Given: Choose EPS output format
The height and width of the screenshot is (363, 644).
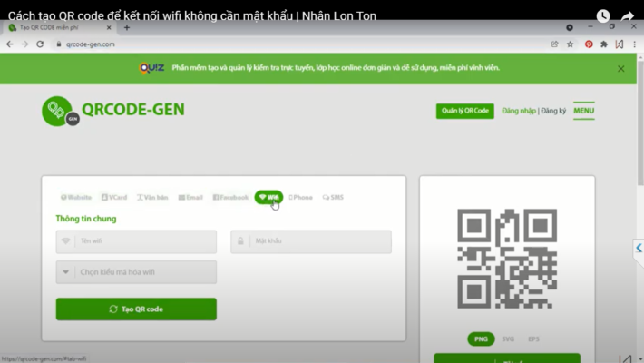Looking at the screenshot, I should click(x=533, y=339).
